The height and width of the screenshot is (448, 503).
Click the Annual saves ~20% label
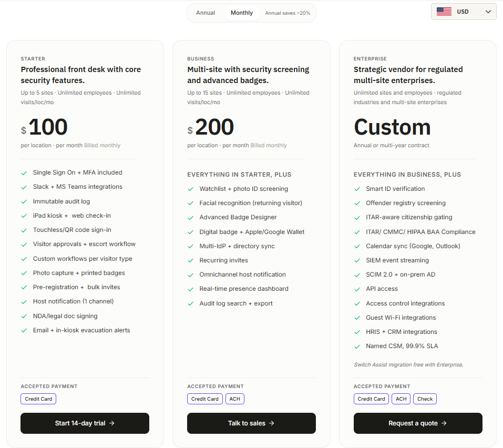(x=288, y=13)
